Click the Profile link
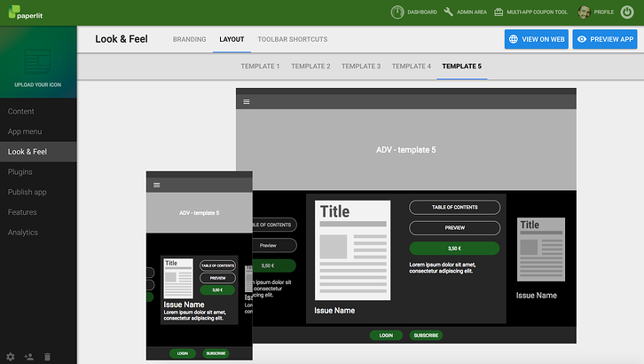 point(604,12)
